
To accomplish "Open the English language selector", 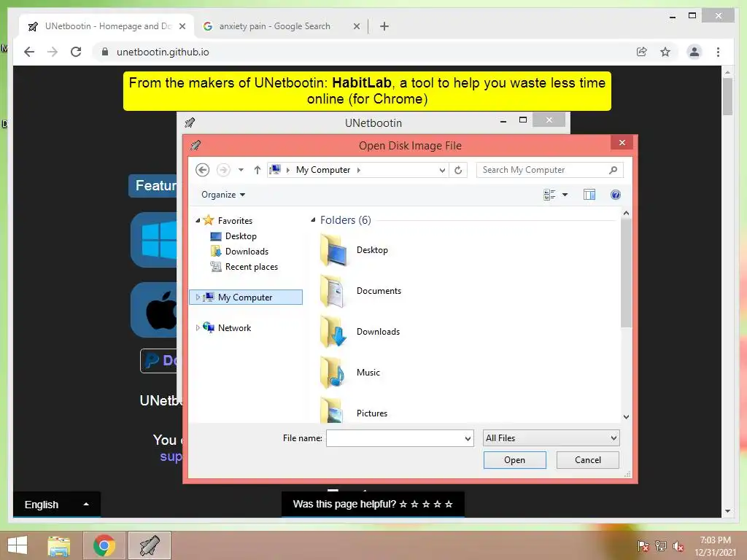I will click(57, 505).
